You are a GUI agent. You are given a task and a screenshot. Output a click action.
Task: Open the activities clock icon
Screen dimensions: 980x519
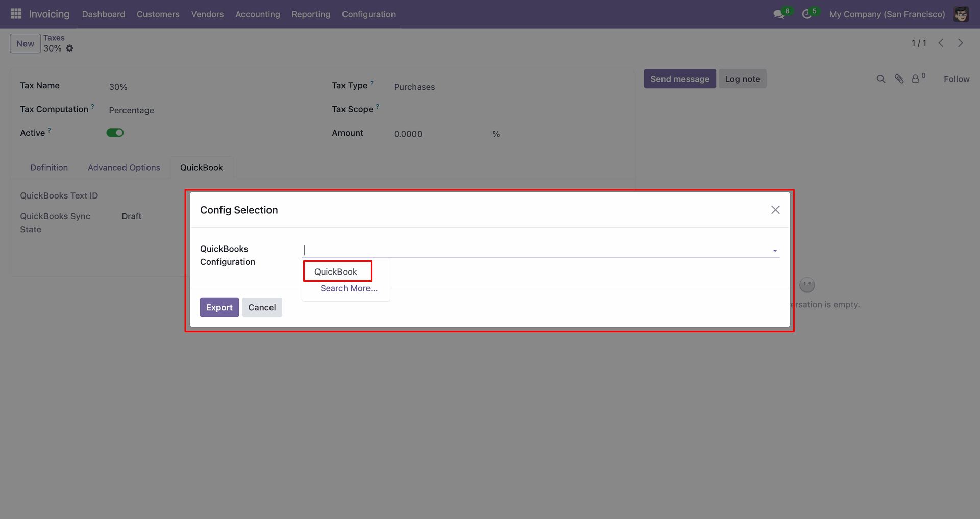[x=806, y=14]
